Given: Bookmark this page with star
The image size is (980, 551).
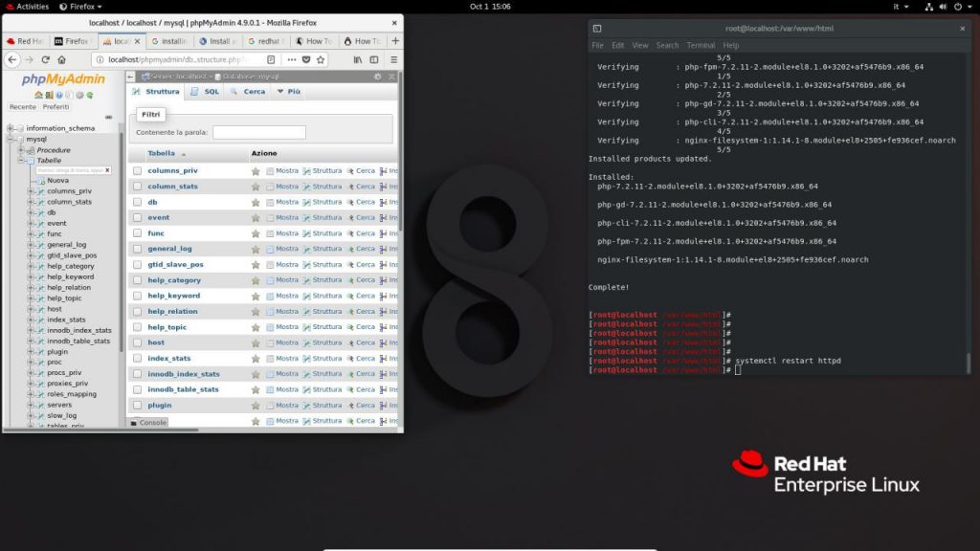Looking at the screenshot, I should [x=321, y=59].
